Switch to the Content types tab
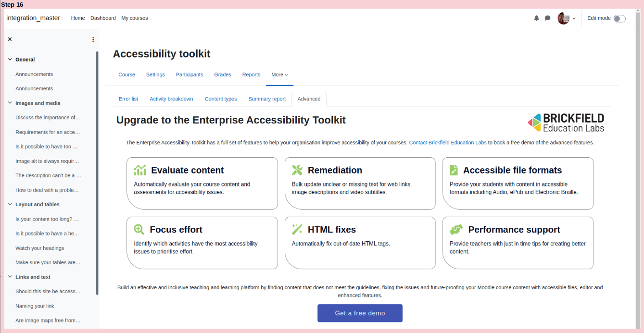644x333 pixels. click(221, 99)
